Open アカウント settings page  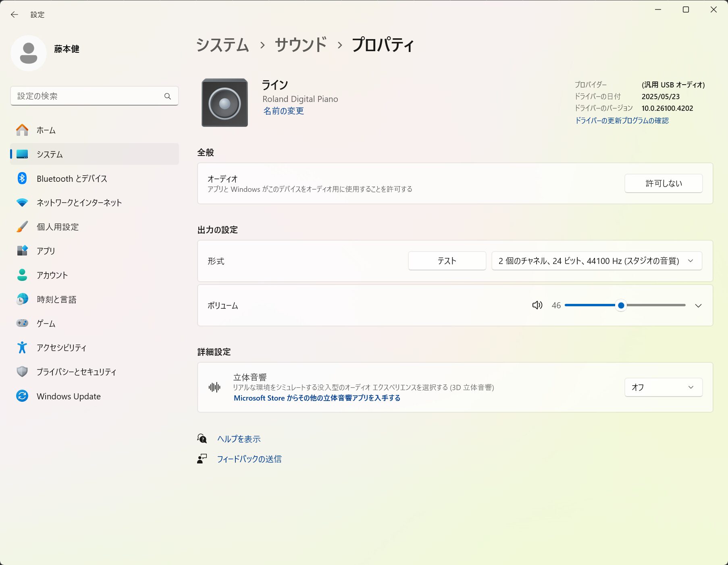coord(94,275)
